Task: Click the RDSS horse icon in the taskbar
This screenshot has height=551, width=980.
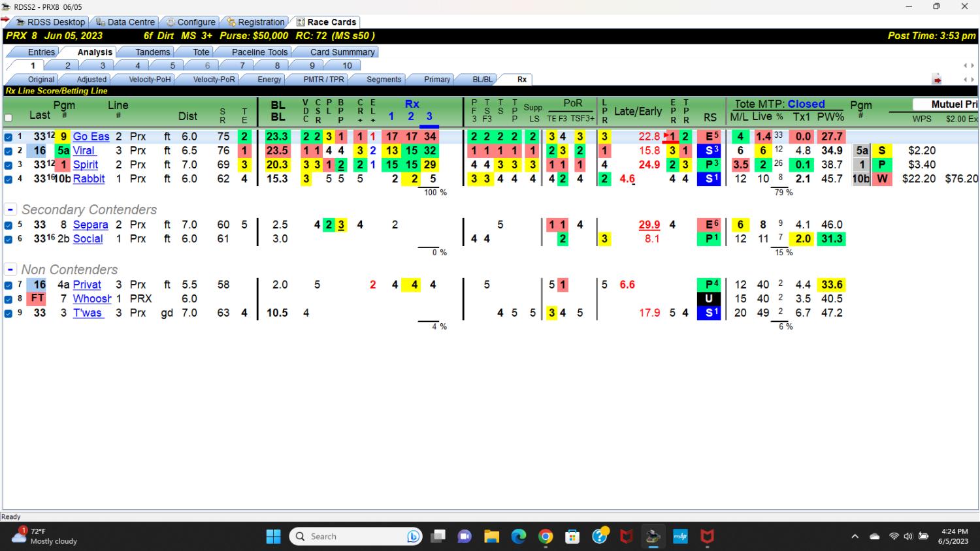Action: pos(653,537)
